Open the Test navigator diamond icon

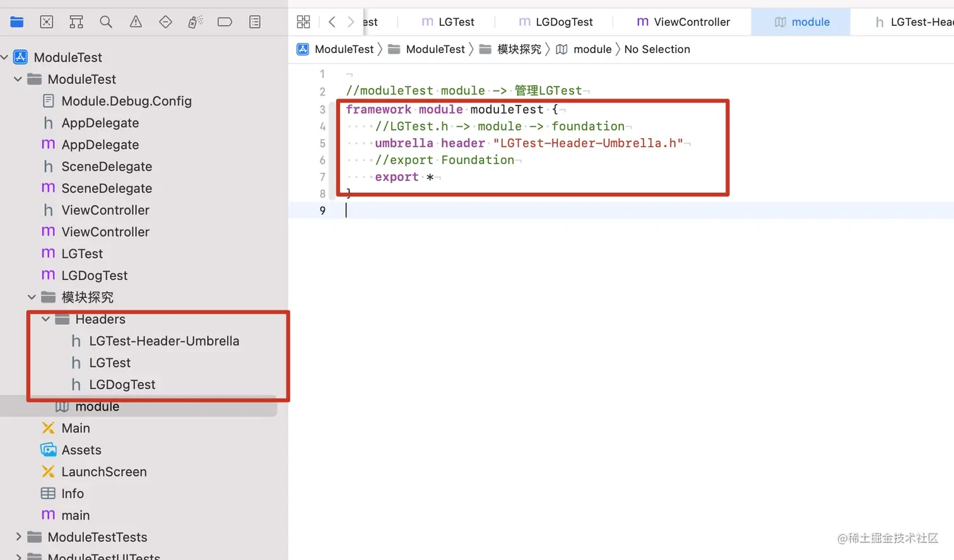pyautogui.click(x=165, y=21)
